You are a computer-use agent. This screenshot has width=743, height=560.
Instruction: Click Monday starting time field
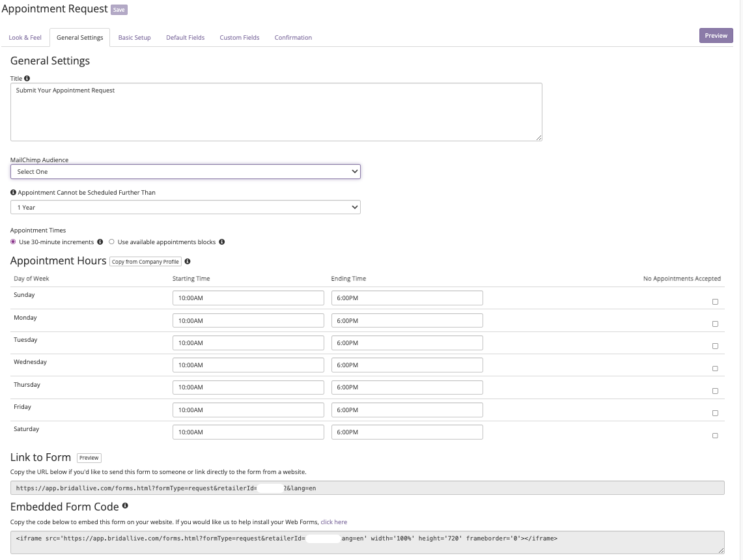click(248, 320)
